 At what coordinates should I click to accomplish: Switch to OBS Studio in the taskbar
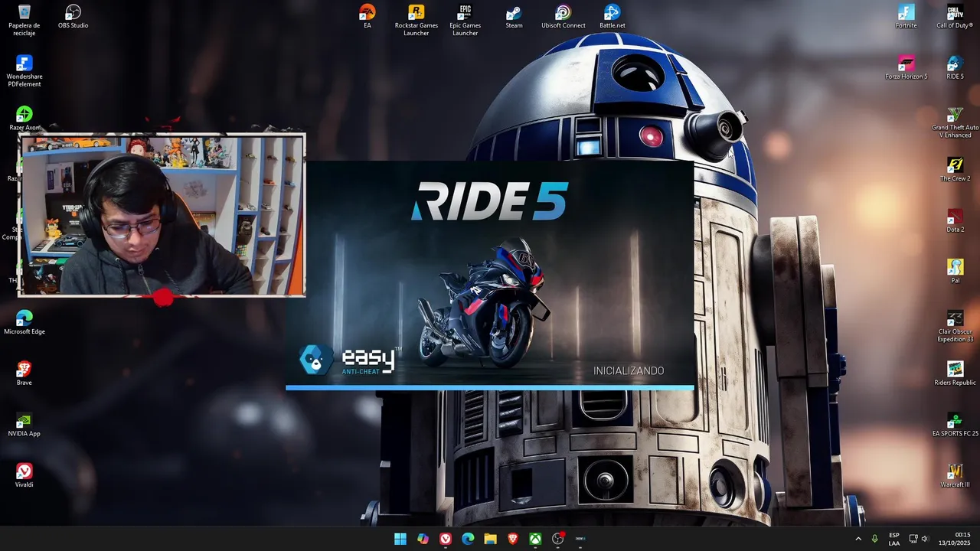(x=558, y=539)
